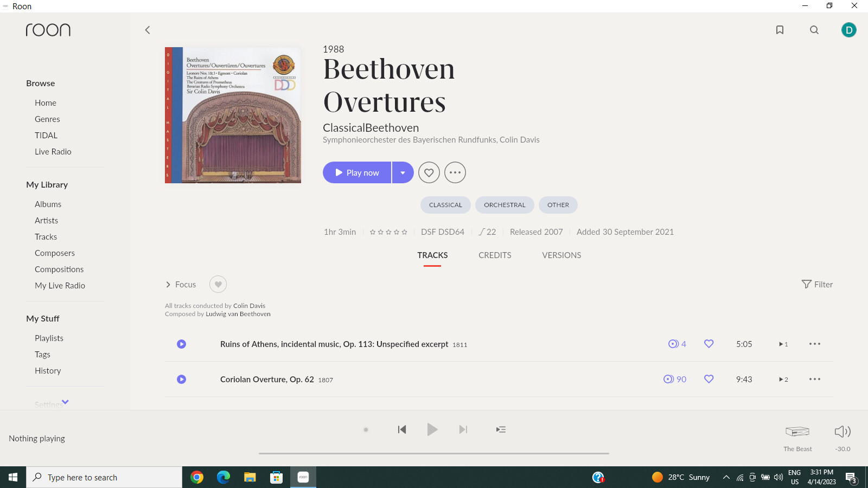Open search in Roon
This screenshot has height=488, width=868.
[814, 30]
